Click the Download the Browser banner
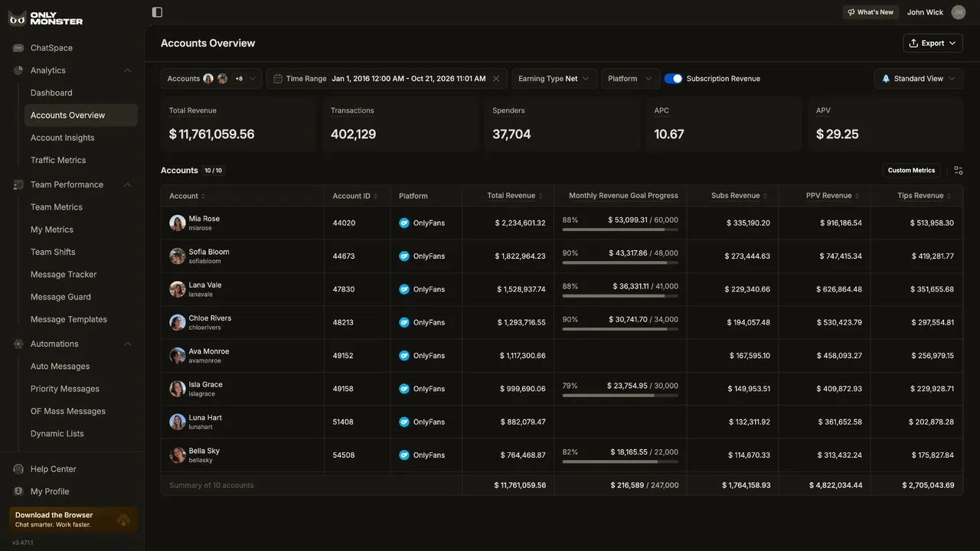The height and width of the screenshot is (551, 980). [73, 520]
